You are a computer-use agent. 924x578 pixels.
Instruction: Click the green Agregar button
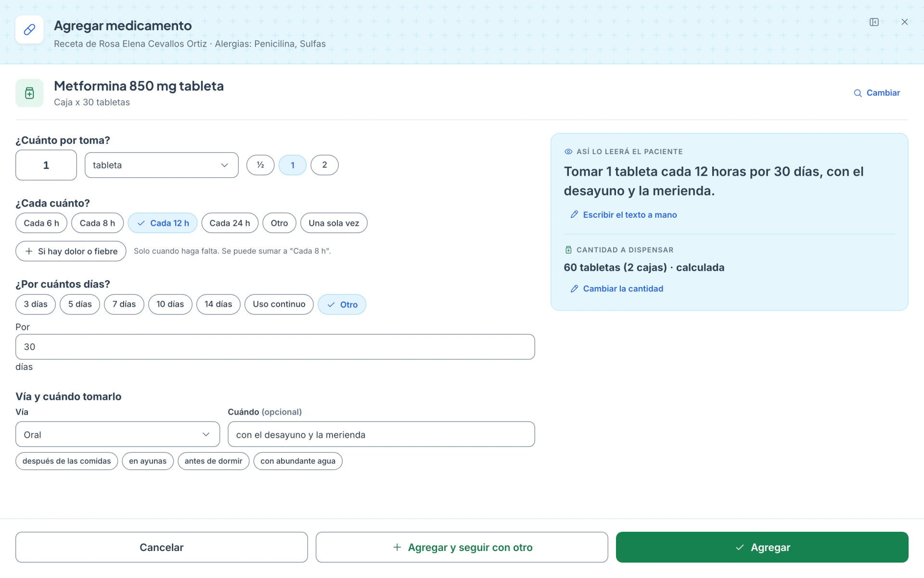(762, 547)
